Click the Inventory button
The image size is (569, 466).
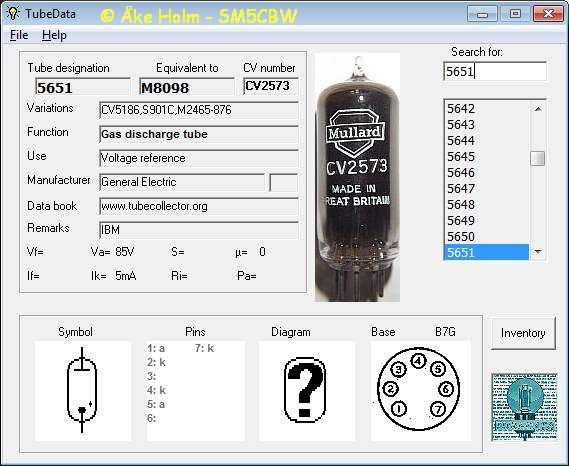pyautogui.click(x=523, y=333)
